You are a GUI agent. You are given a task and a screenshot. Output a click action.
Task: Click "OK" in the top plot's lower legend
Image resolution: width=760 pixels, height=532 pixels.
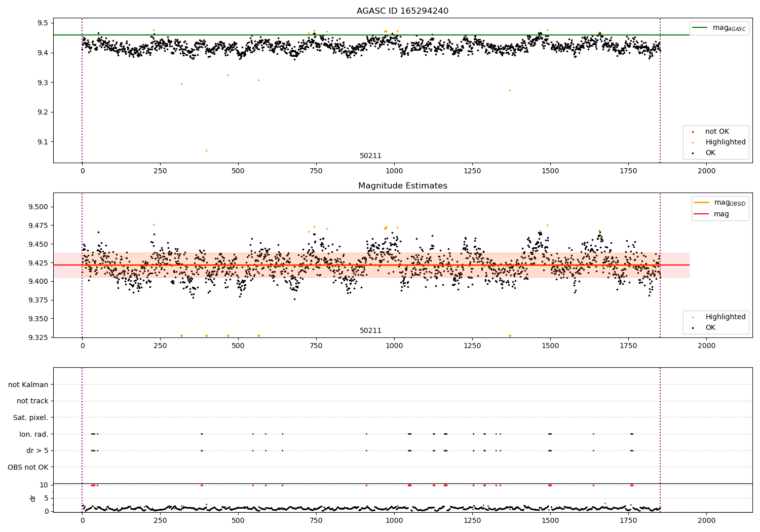710,153
